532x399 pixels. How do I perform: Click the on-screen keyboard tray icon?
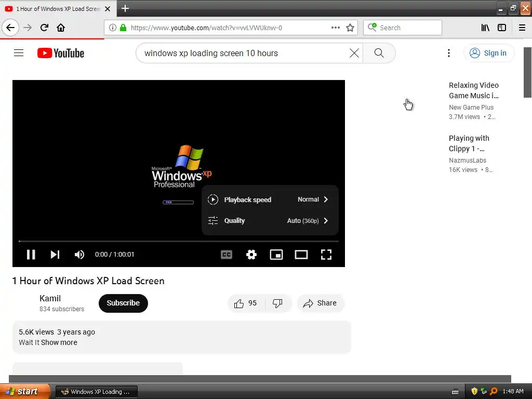point(455,392)
